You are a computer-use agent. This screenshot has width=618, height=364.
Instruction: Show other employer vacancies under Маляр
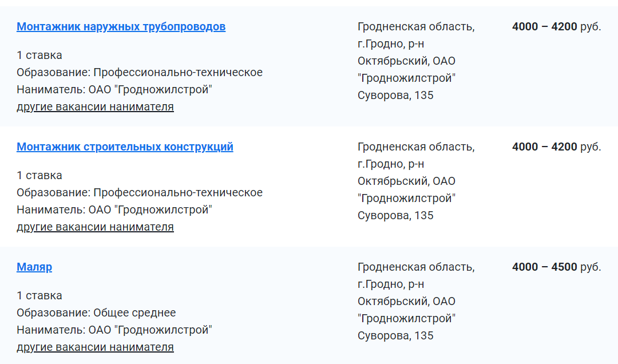tap(95, 347)
